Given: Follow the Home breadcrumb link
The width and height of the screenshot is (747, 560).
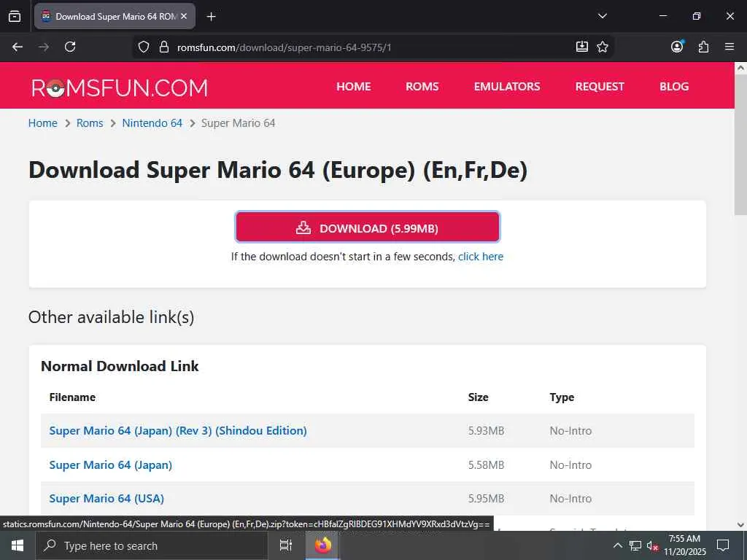Looking at the screenshot, I should click(x=43, y=122).
